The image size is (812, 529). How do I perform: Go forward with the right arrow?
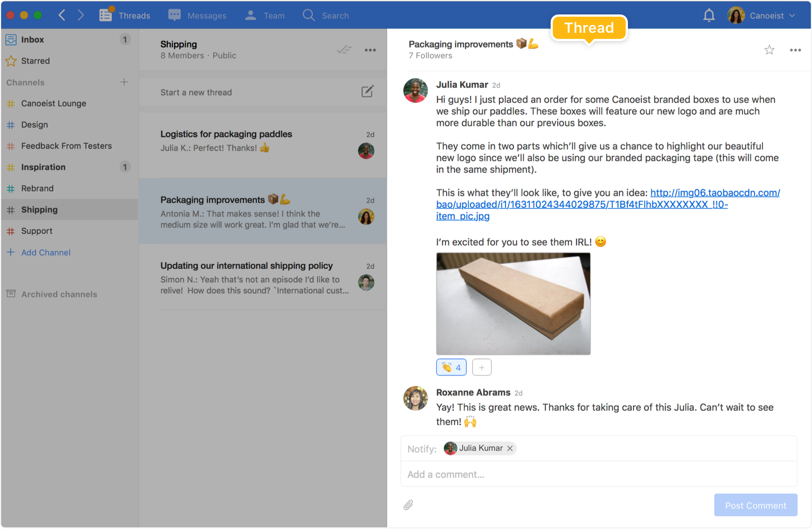coord(81,16)
